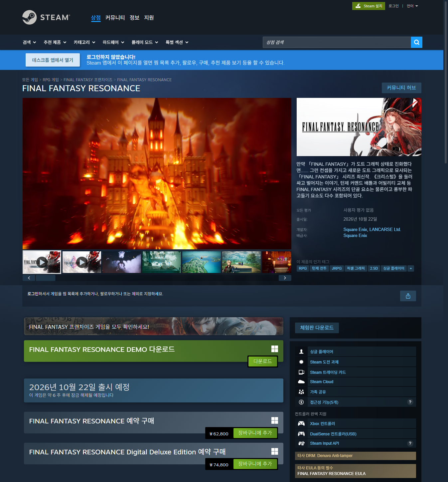Click the FINAL FANTASY RESONANCE EULA link

pyautogui.click(x=331, y=474)
